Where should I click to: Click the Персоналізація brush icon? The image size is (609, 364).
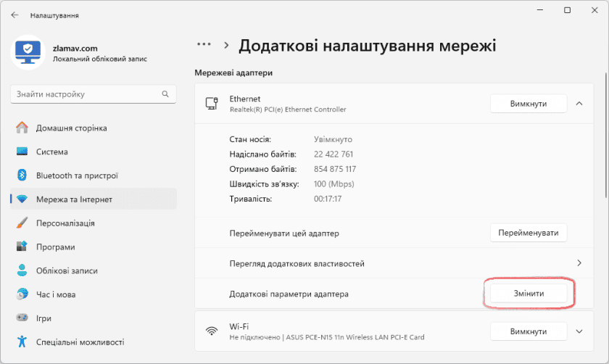[x=22, y=223]
